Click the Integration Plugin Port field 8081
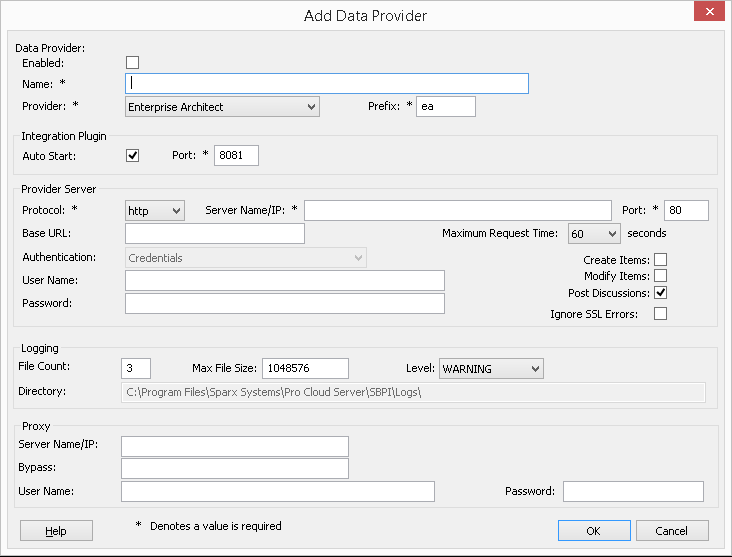The height and width of the screenshot is (557, 732). point(236,156)
